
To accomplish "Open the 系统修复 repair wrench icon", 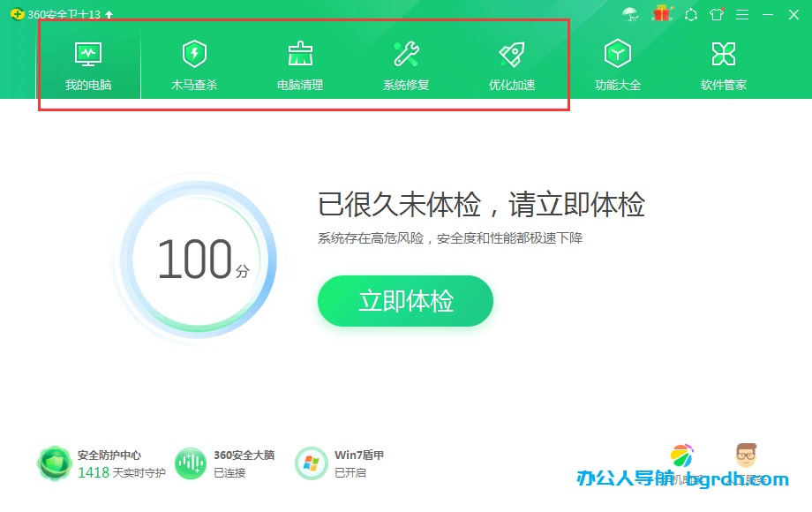I will pos(405,55).
